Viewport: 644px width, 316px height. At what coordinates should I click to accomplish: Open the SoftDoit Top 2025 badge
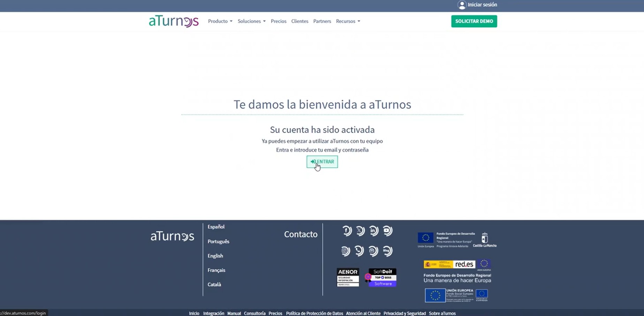click(x=382, y=277)
